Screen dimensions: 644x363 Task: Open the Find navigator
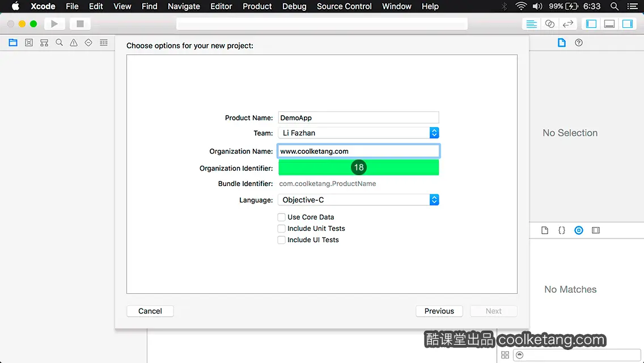tap(59, 43)
